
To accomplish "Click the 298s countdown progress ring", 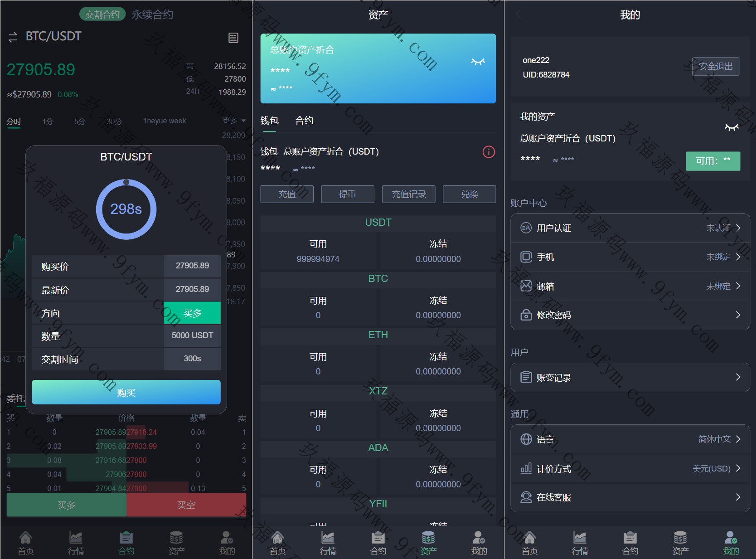I will [x=126, y=209].
